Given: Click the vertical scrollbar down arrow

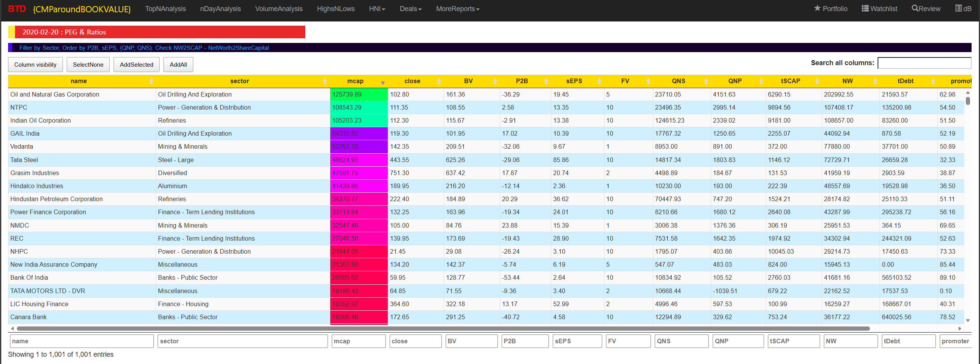Looking at the screenshot, I should click(968, 321).
